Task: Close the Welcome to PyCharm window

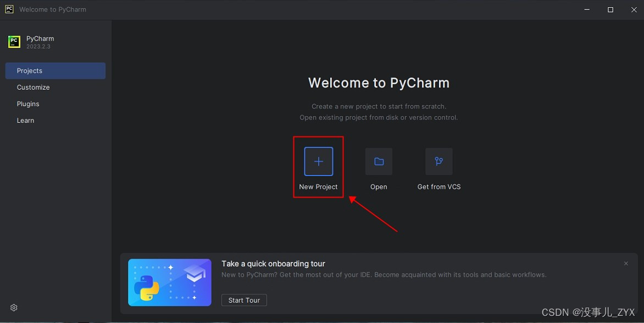Action: pos(634,9)
